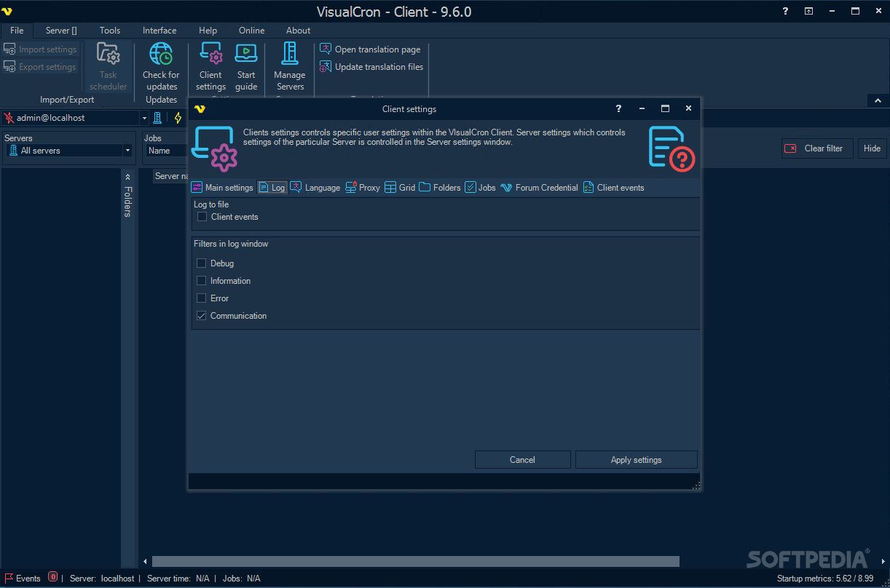Click the VisualCron logo in the Client settings title bar

pos(200,109)
